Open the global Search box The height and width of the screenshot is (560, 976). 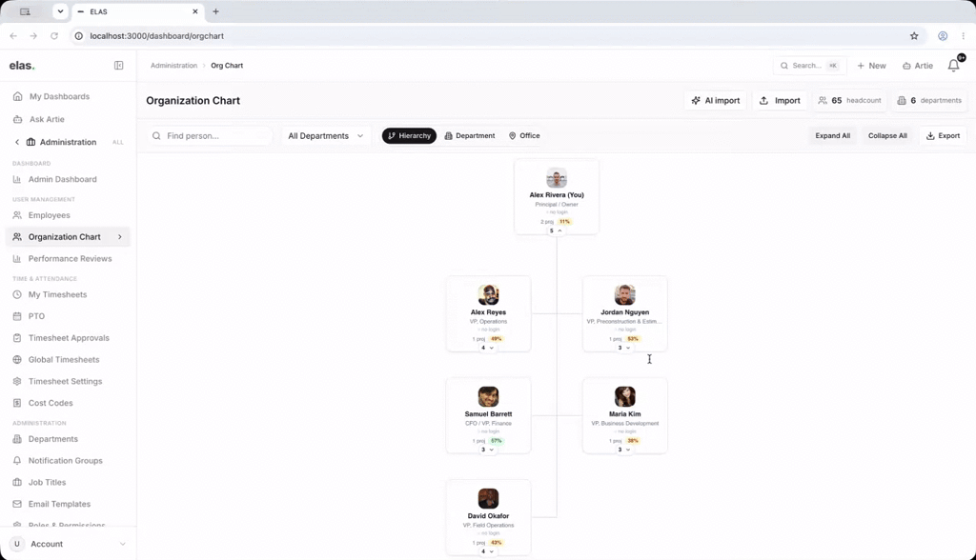click(809, 66)
